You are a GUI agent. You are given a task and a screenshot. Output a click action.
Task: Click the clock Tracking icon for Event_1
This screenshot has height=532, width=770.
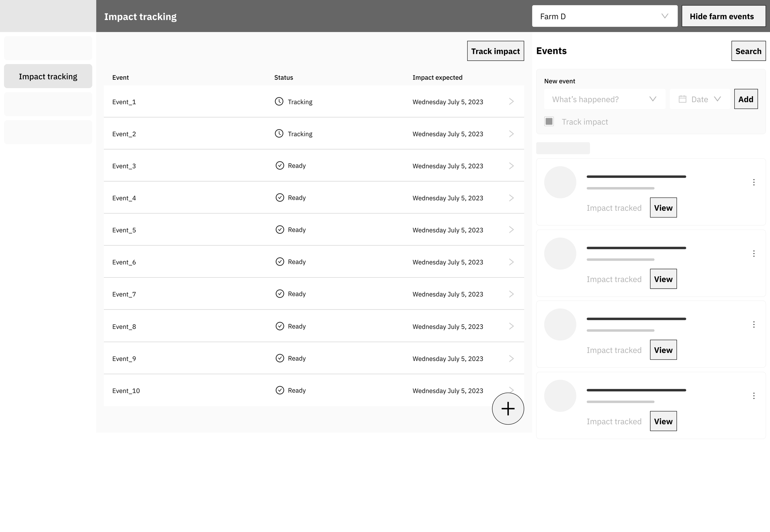279,101
